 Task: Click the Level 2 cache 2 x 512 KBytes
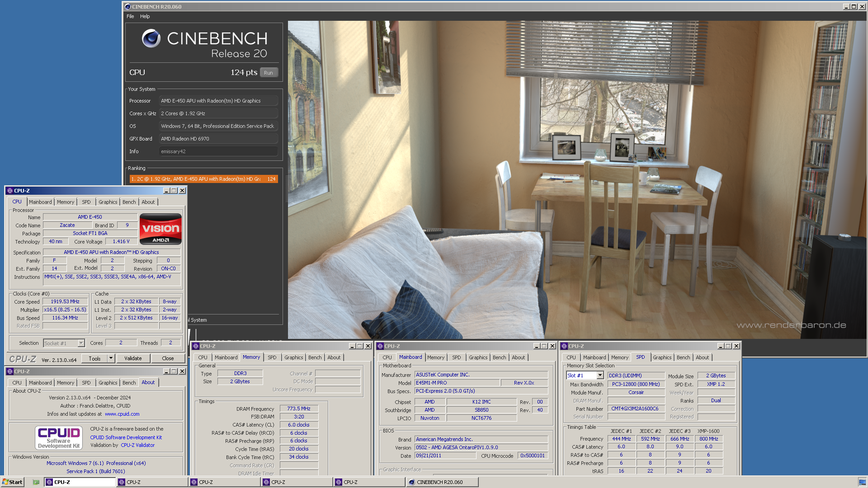[x=136, y=318]
